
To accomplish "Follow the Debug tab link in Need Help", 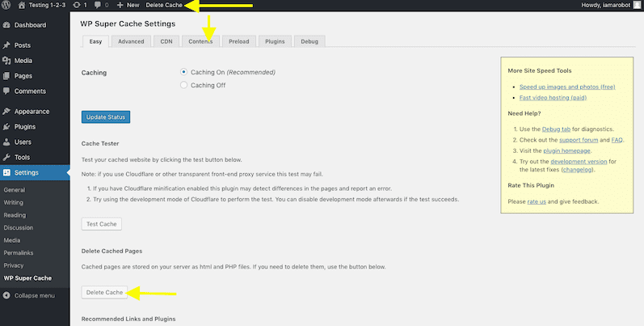I will click(556, 129).
